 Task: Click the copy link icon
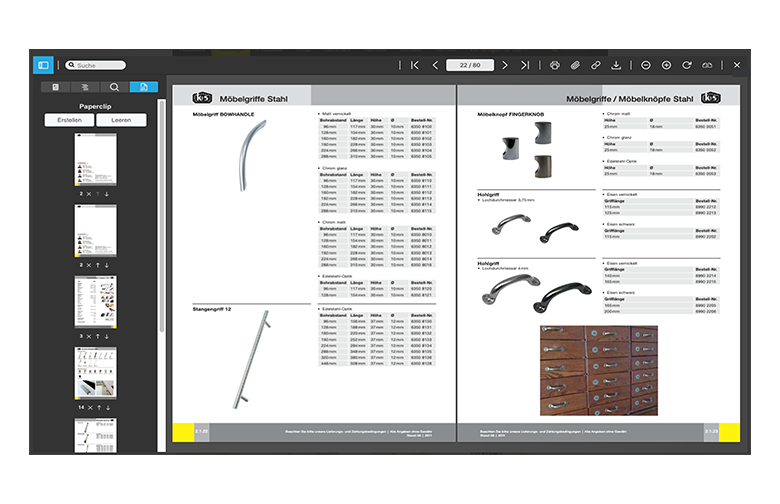coord(596,65)
